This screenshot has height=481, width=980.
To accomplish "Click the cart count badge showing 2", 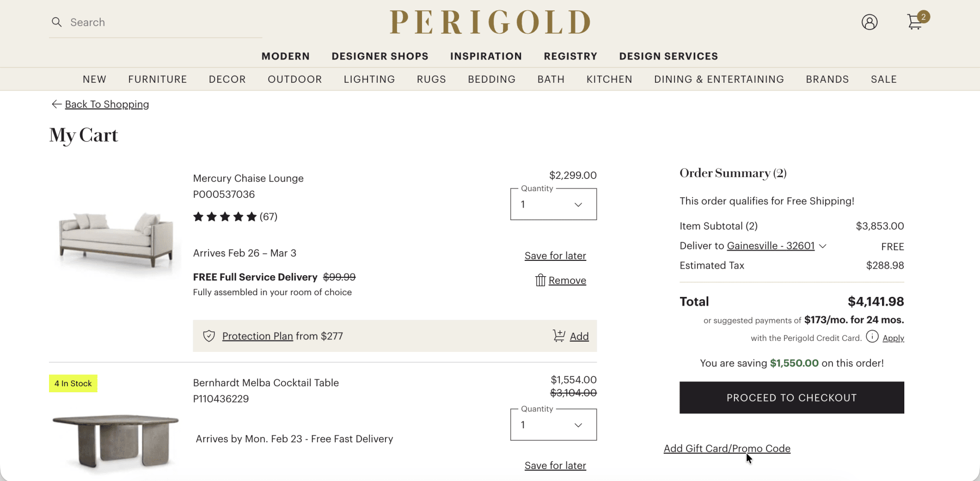I will (x=923, y=17).
